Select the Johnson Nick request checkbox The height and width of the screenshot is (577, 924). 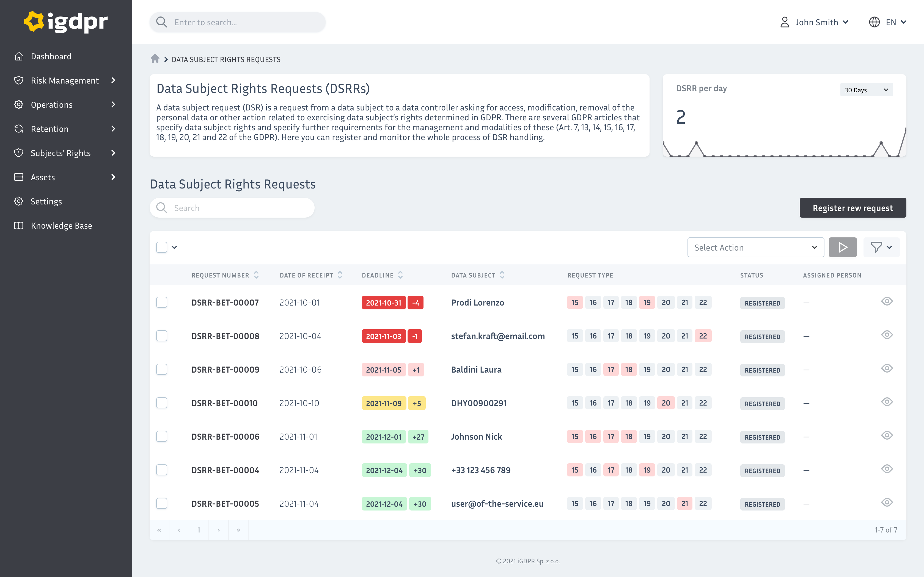162,436
